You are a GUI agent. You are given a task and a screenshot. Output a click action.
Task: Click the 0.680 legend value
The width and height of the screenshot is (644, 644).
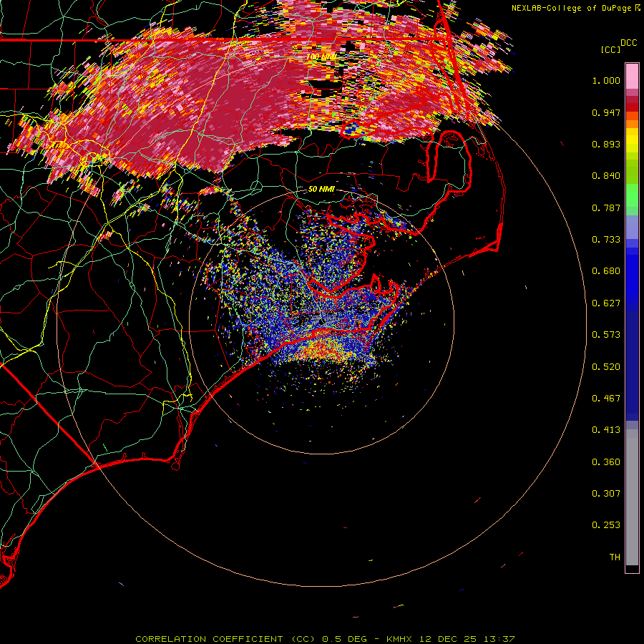pos(606,271)
